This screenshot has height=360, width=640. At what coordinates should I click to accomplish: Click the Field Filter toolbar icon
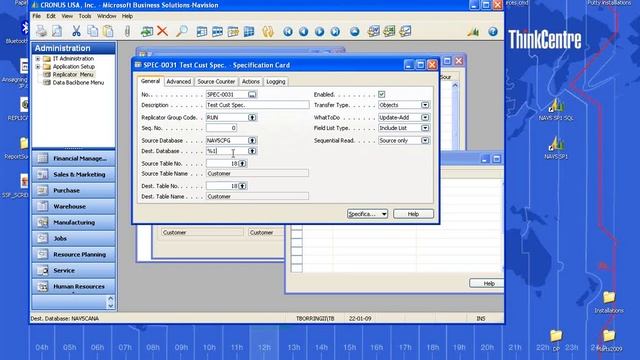click(202, 31)
